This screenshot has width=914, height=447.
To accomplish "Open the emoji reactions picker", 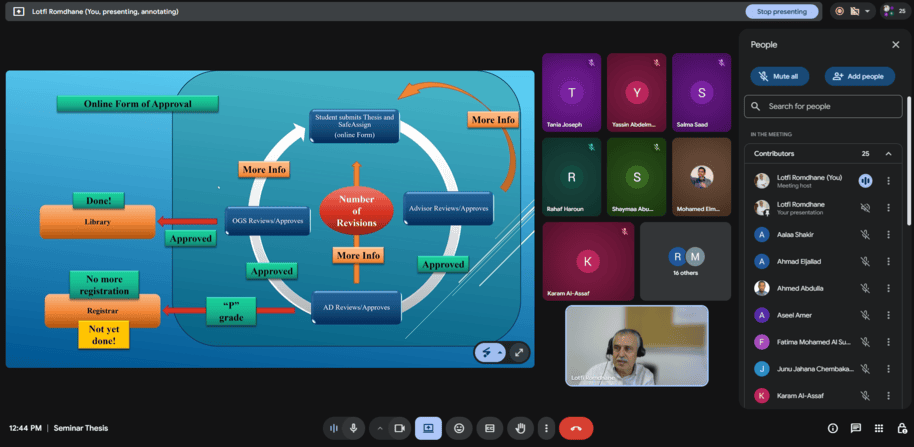I will pos(459,428).
